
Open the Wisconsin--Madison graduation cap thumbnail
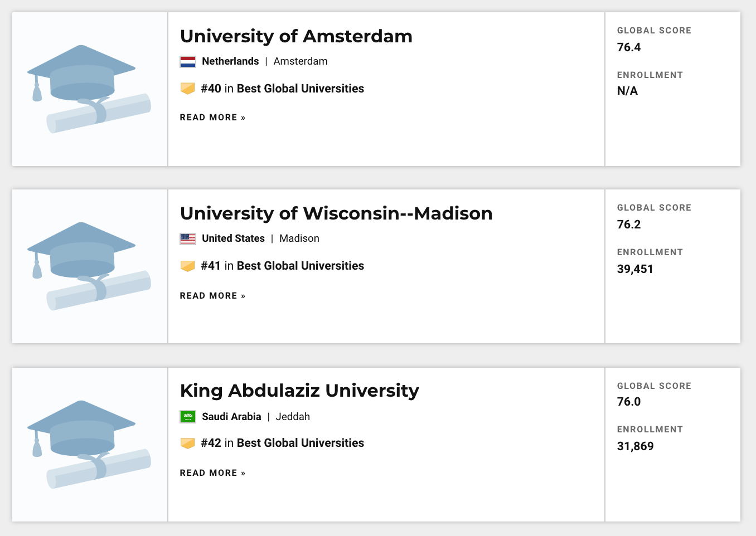point(89,266)
